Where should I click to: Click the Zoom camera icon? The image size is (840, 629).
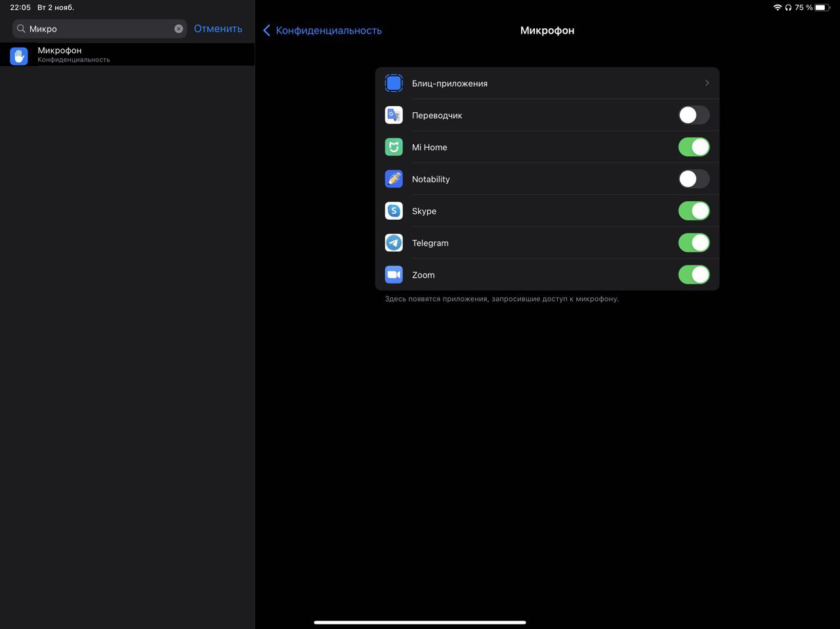(394, 275)
